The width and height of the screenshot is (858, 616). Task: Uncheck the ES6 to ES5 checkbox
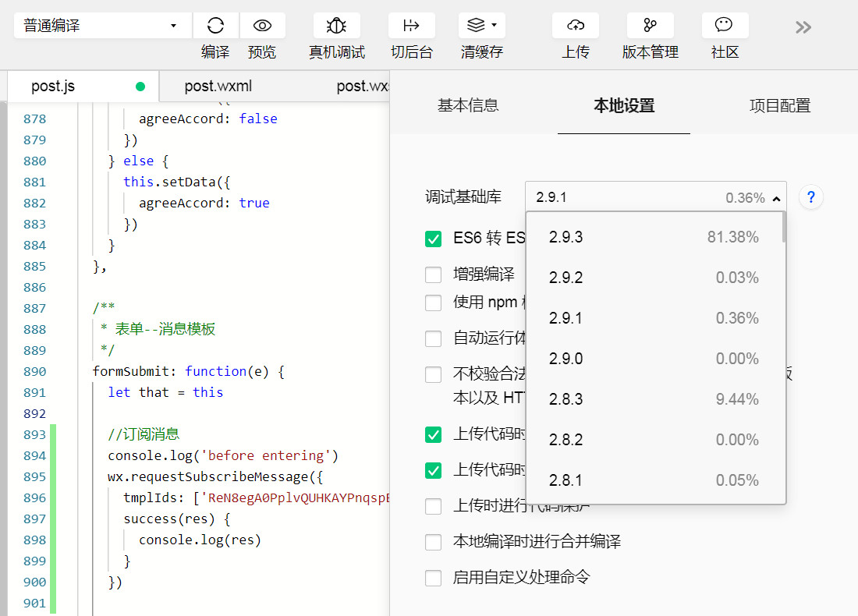[434, 239]
